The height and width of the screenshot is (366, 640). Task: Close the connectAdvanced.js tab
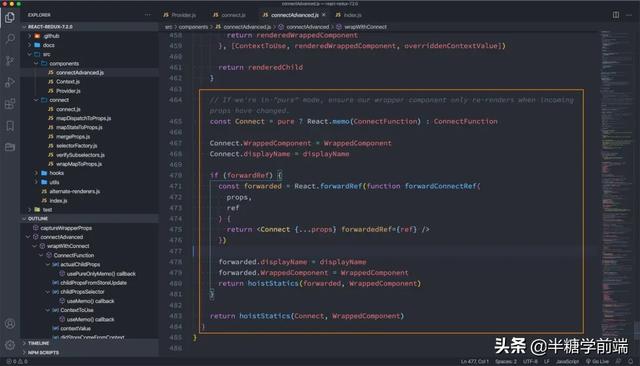click(324, 15)
